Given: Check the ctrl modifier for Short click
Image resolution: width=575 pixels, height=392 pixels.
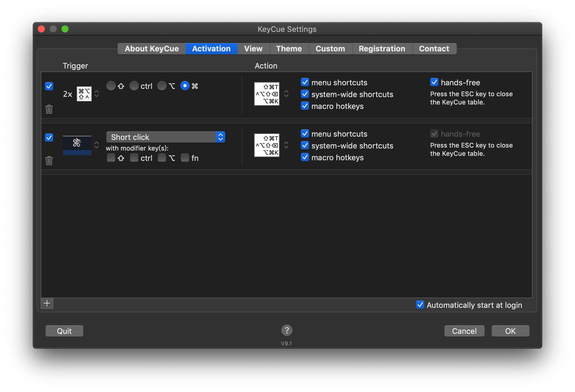Looking at the screenshot, I should tap(134, 158).
